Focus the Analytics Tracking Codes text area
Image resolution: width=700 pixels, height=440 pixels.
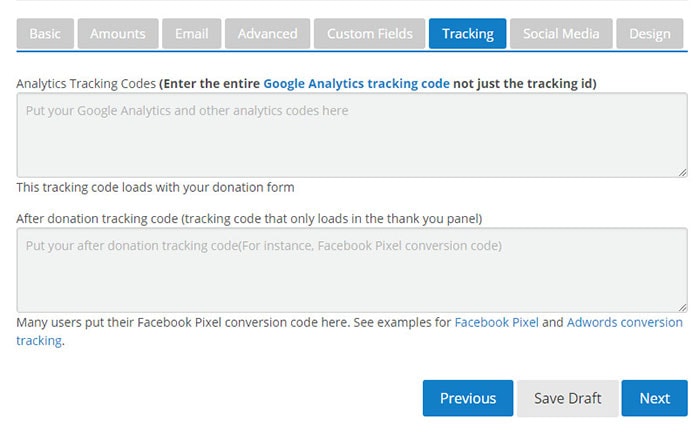(351, 135)
